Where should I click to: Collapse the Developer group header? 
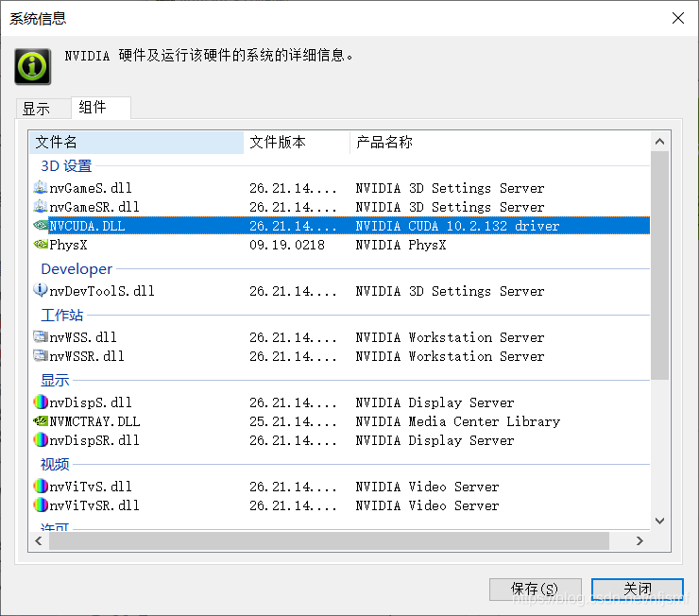pyautogui.click(x=77, y=269)
